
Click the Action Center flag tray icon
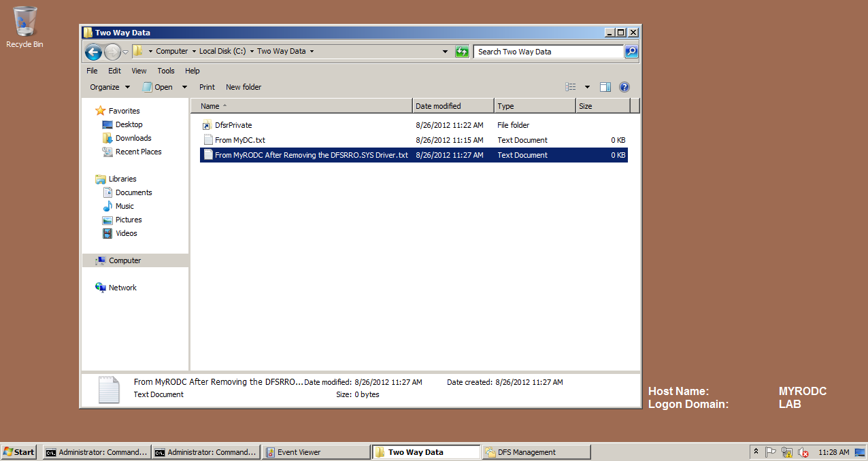(x=771, y=452)
